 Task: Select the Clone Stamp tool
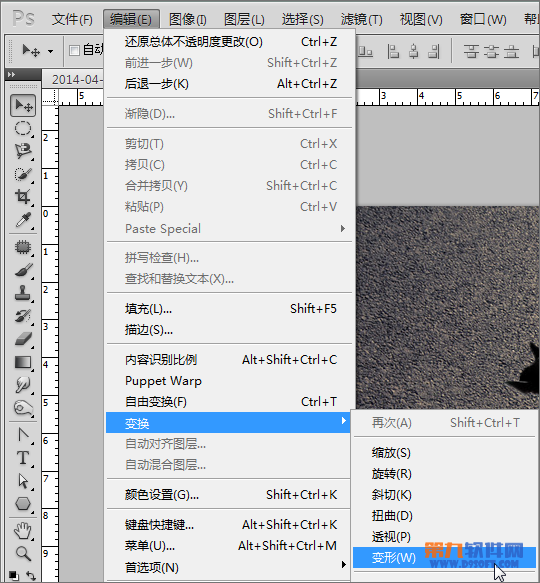(x=23, y=293)
